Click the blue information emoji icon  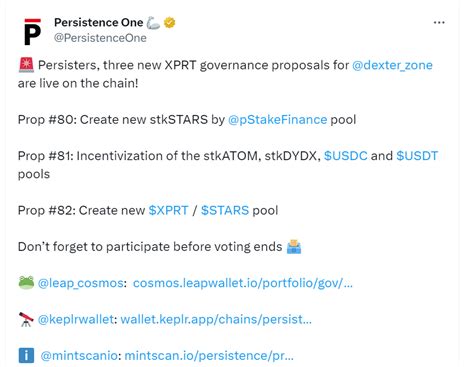(26, 355)
